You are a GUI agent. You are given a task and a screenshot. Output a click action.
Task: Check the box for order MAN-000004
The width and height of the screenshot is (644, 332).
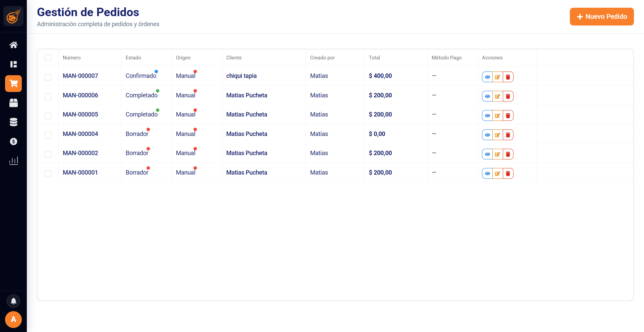(48, 135)
